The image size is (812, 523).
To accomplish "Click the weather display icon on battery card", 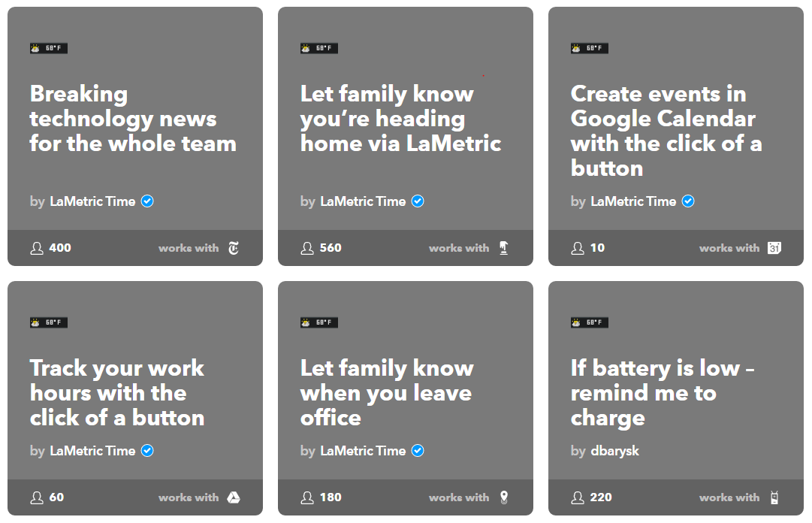I will [590, 322].
